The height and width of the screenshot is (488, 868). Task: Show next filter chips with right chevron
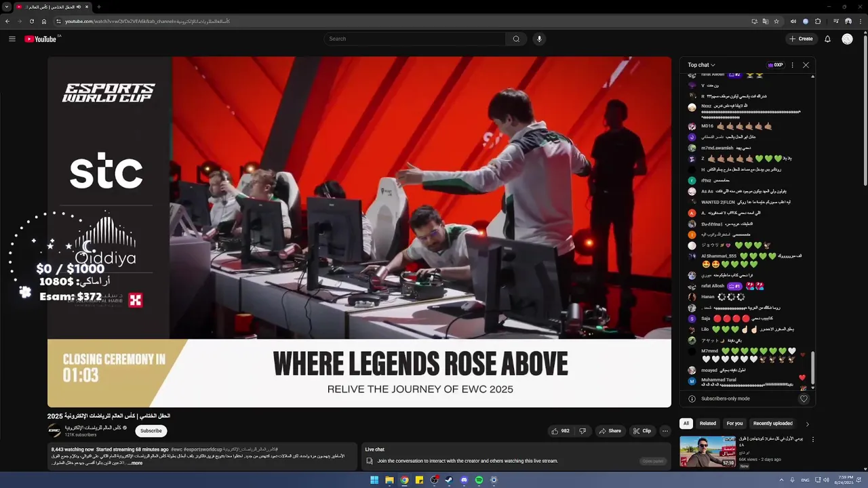(807, 424)
